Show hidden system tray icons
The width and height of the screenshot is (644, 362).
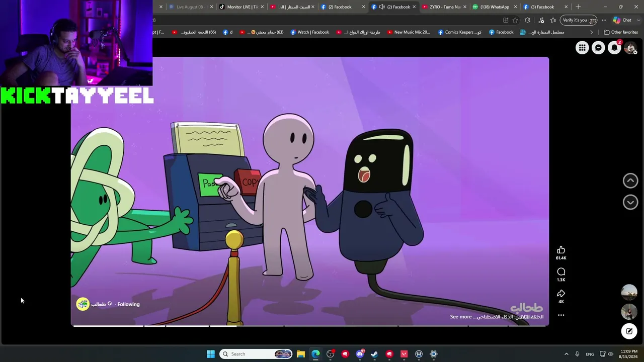[567, 354]
